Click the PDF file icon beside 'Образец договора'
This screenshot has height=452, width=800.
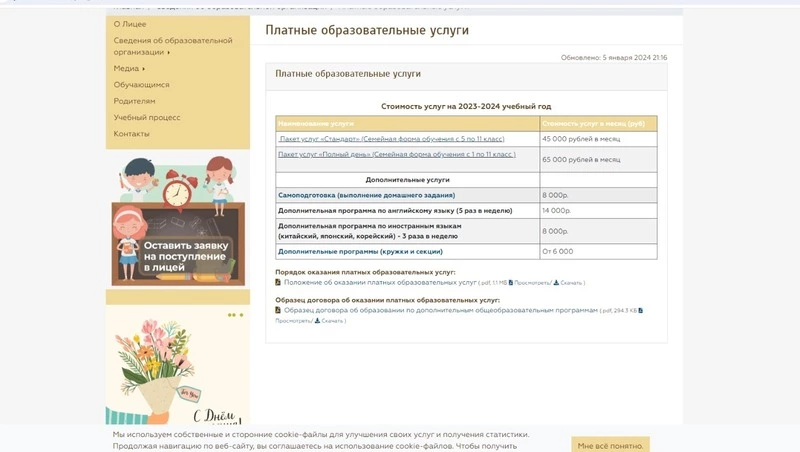pos(278,311)
